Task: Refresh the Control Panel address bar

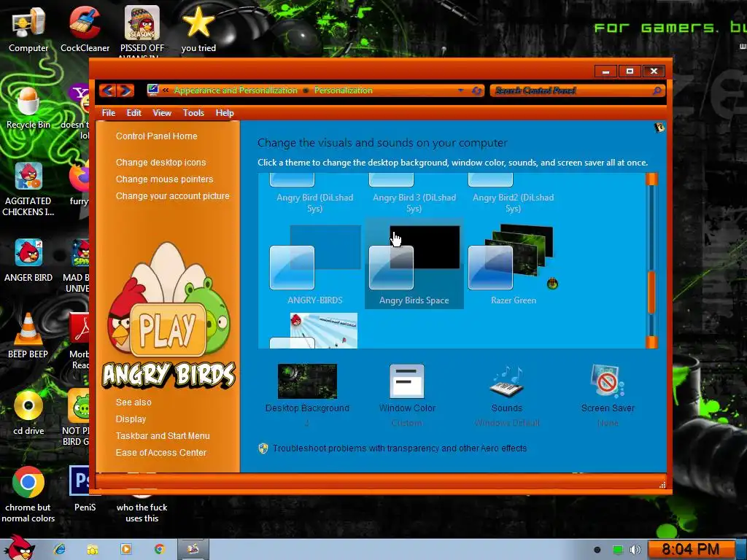Action: point(476,90)
